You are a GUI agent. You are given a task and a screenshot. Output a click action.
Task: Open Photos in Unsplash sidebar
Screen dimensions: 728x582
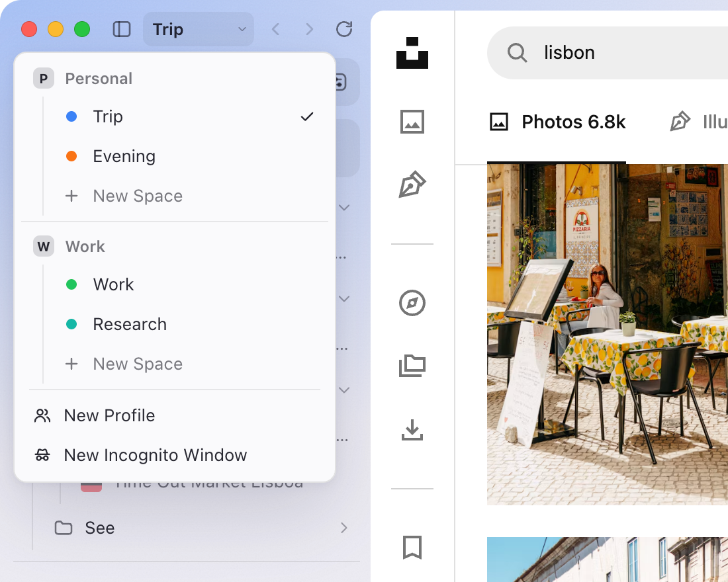click(412, 122)
